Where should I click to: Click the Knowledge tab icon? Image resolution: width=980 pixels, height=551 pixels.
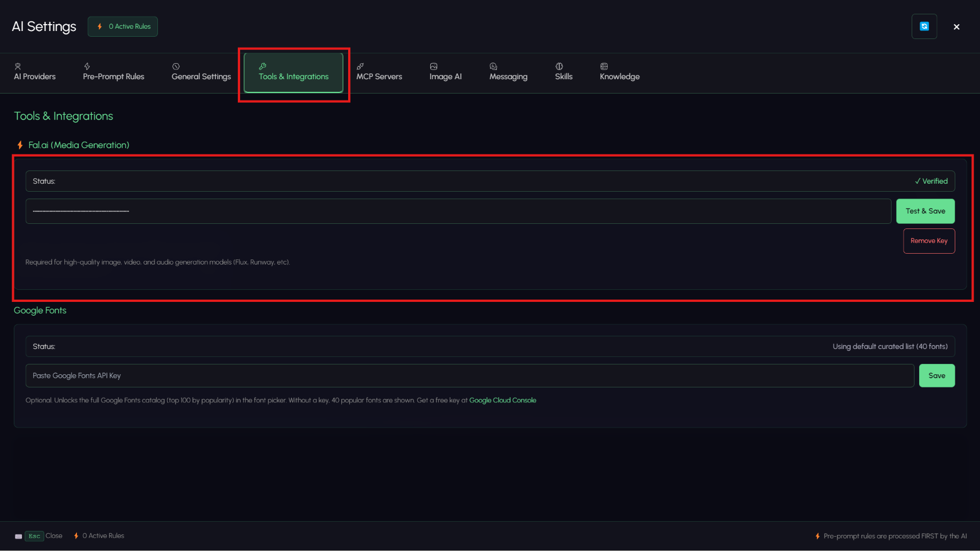604,67
